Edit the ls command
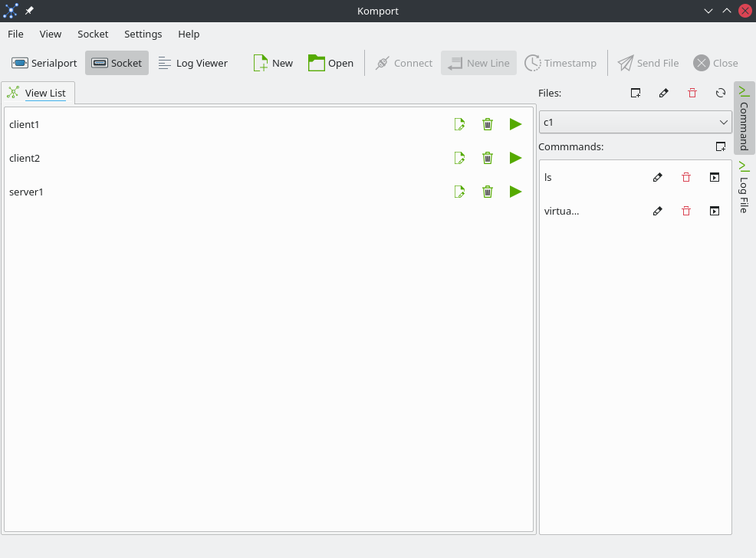This screenshot has height=558, width=756. coord(658,177)
